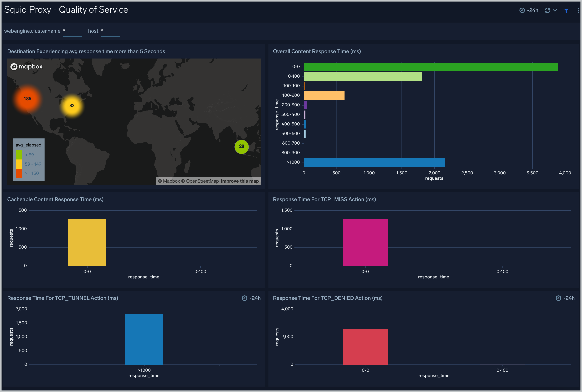Click the magenta 0-0 bar in TCP_MISS chart
Image resolution: width=582 pixels, height=392 pixels.
click(365, 242)
